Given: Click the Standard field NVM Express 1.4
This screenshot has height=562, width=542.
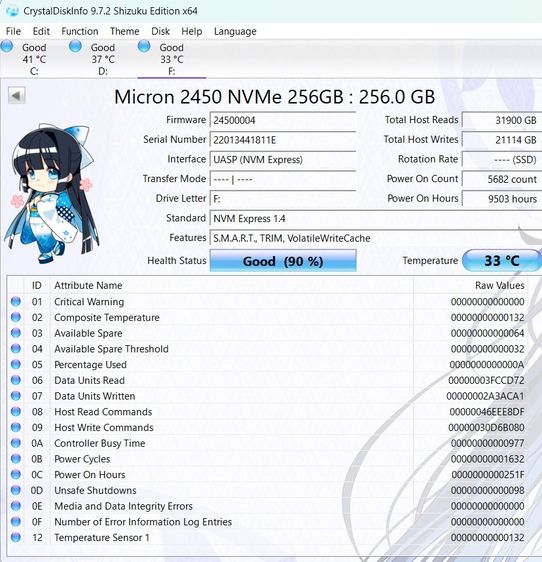Looking at the screenshot, I should [376, 219].
